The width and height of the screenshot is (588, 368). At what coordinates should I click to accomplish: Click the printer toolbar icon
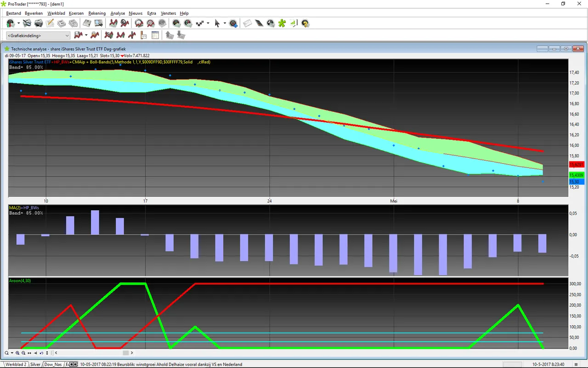click(39, 23)
